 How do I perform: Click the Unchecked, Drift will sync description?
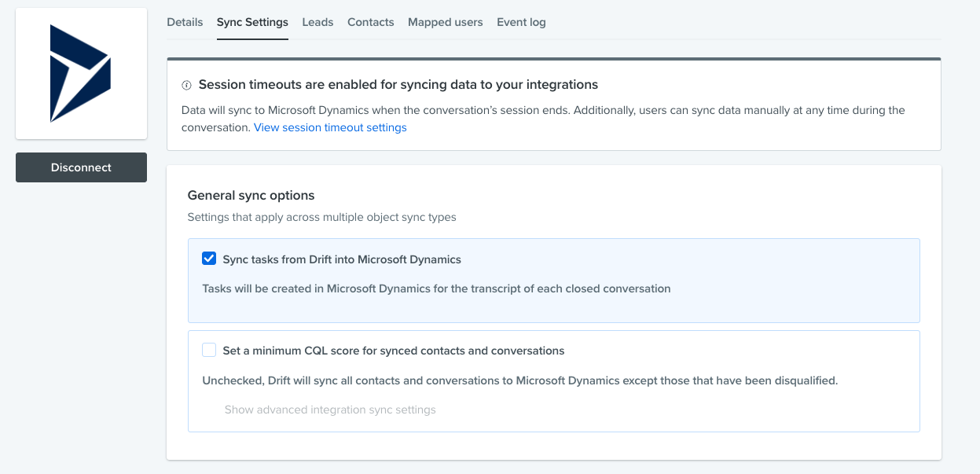tap(520, 380)
